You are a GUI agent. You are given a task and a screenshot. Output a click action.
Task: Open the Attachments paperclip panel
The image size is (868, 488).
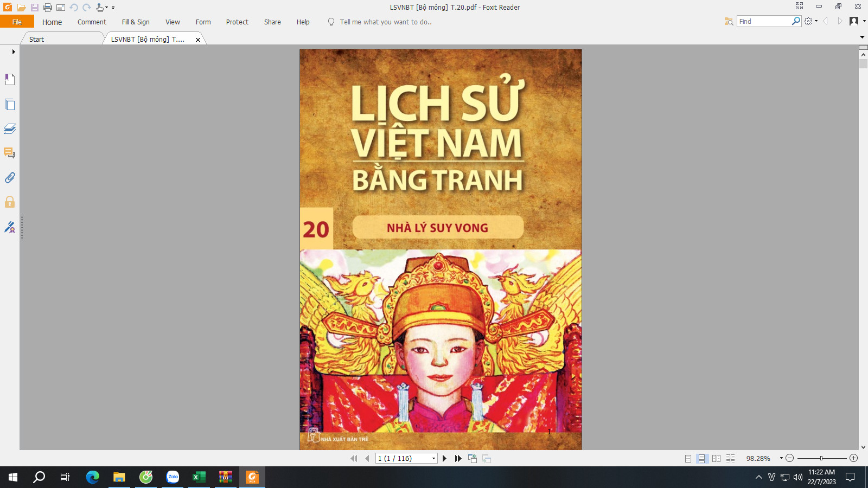10,177
